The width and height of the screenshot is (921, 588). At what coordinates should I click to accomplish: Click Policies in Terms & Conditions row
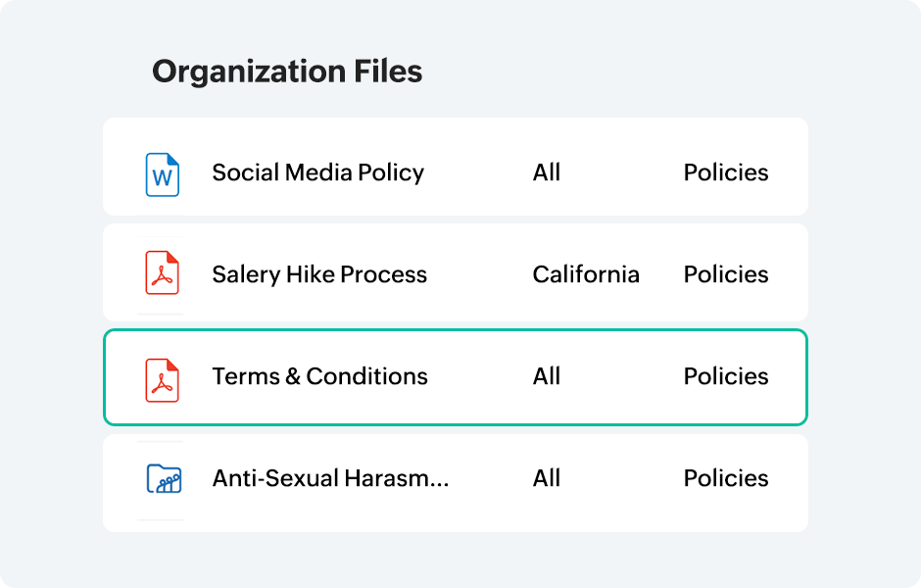[x=725, y=376]
